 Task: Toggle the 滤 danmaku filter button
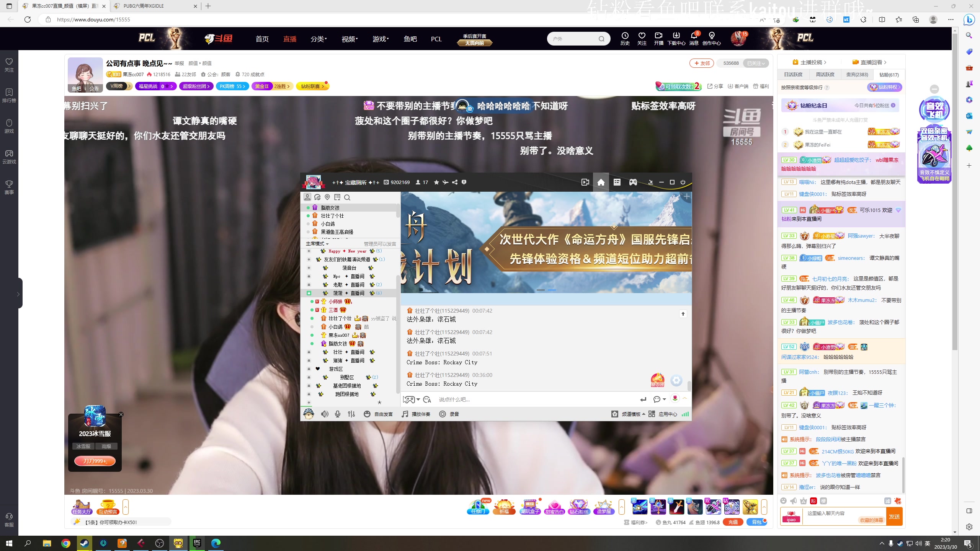[888, 501]
